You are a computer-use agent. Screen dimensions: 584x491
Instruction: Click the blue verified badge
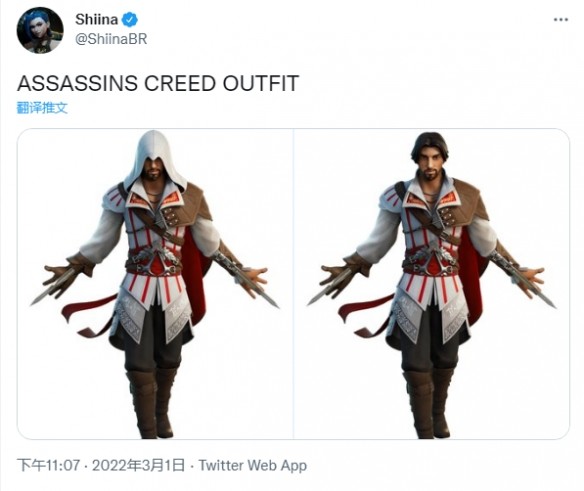(130, 19)
